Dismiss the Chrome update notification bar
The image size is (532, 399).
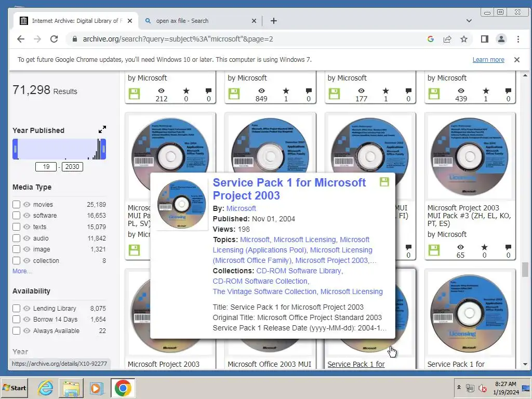pos(517,60)
